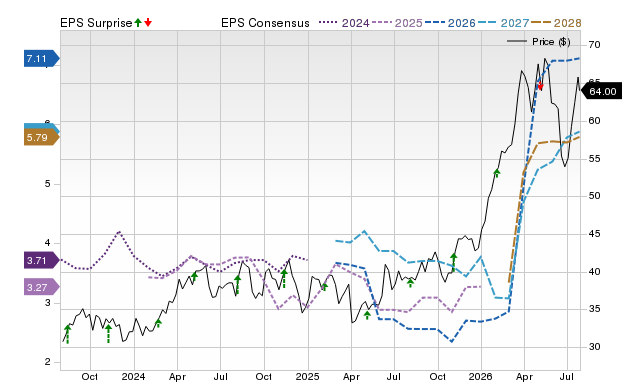Click the red negative surprise marker near price peak
The image size is (640, 382).
pos(540,86)
